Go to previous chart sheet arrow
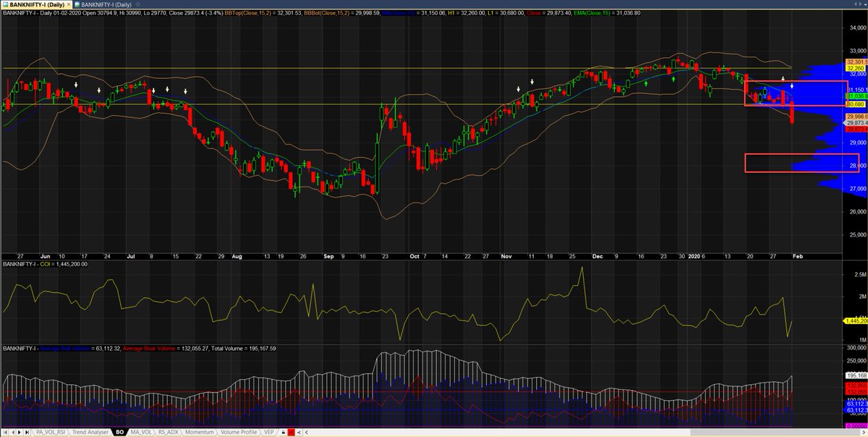868x437 pixels. point(14,432)
